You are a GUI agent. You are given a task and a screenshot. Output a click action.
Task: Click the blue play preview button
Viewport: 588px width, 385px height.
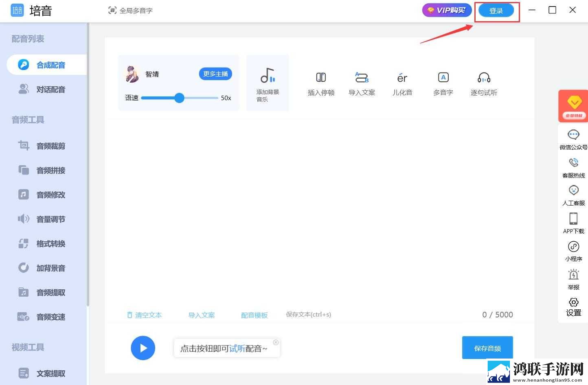[143, 348]
